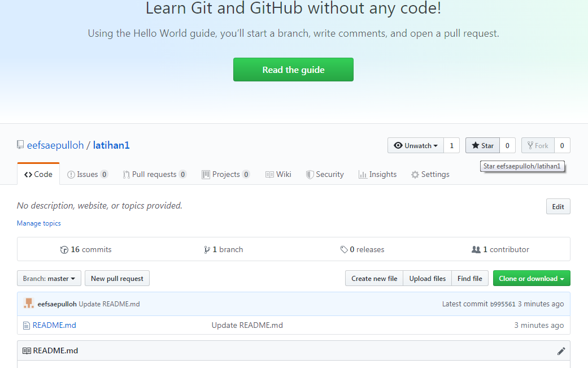Screen dimensions: 588x368
Task: Click the Read the guide button
Action: click(293, 69)
